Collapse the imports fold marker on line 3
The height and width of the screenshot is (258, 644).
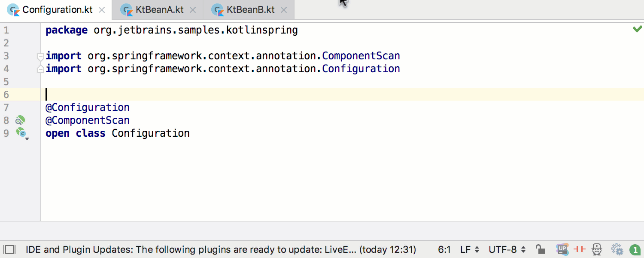tap(40, 56)
